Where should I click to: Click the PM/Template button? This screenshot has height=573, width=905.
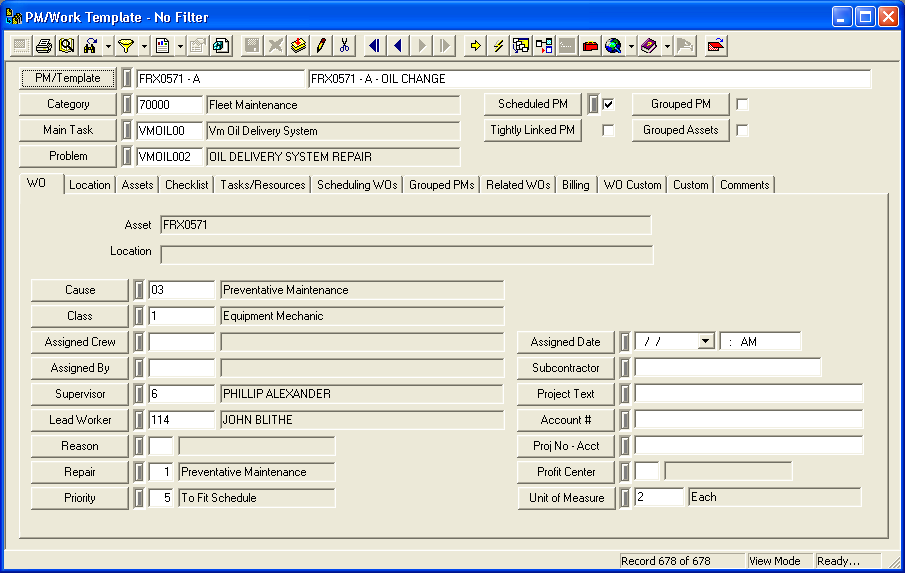pyautogui.click(x=68, y=78)
